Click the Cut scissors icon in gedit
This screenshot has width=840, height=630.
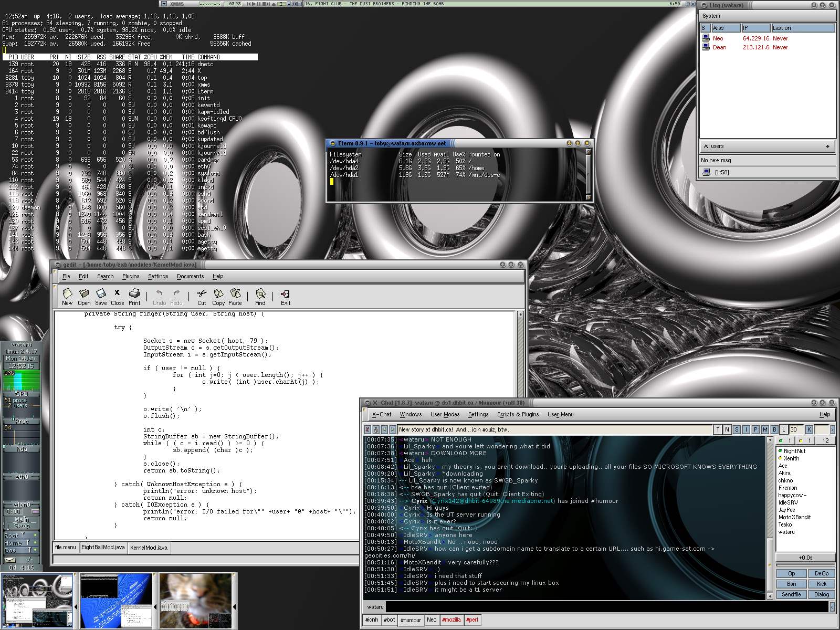point(202,293)
